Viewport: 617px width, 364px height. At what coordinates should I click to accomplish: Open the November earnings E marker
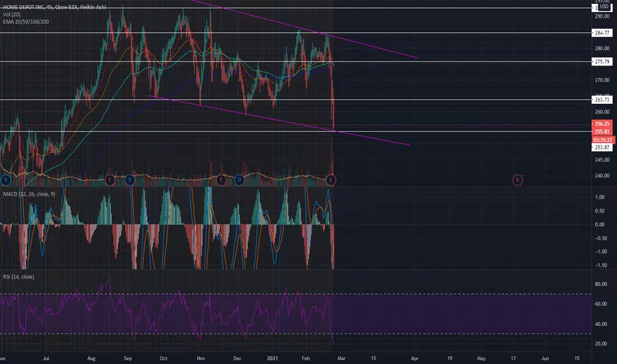[221, 180]
